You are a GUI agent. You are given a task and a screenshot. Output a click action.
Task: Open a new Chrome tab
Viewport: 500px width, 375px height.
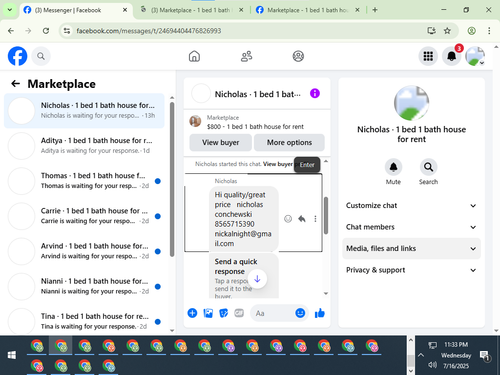point(375,10)
